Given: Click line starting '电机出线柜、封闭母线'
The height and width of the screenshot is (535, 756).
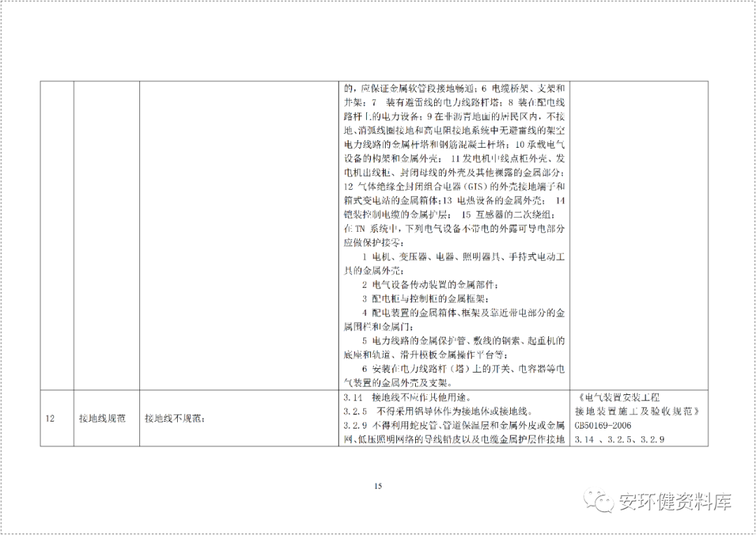Looking at the screenshot, I should pyautogui.click(x=454, y=173).
